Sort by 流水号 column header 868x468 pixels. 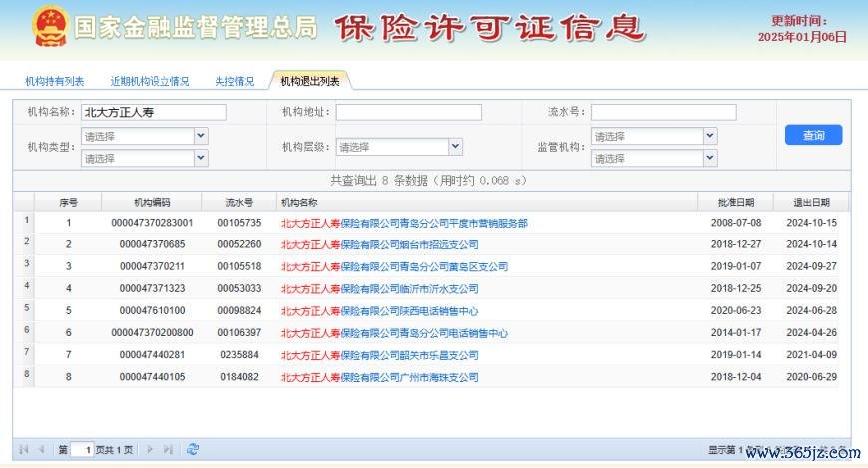coord(239,203)
